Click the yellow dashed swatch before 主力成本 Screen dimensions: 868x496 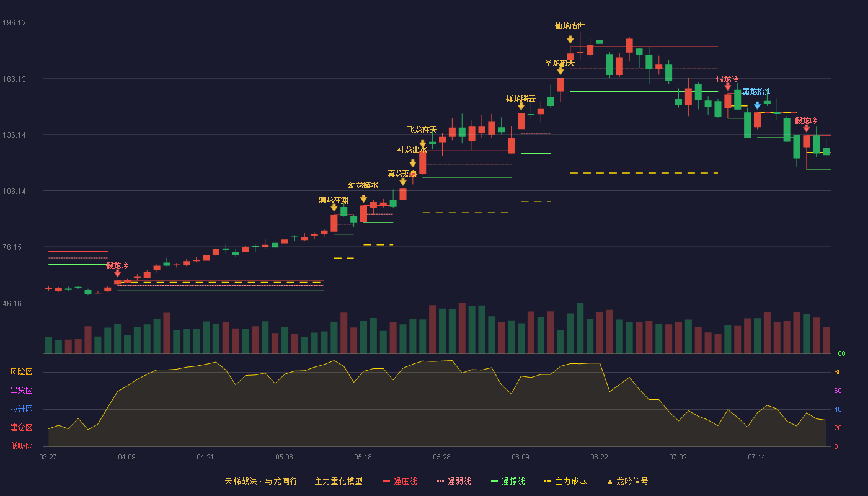[547, 482]
